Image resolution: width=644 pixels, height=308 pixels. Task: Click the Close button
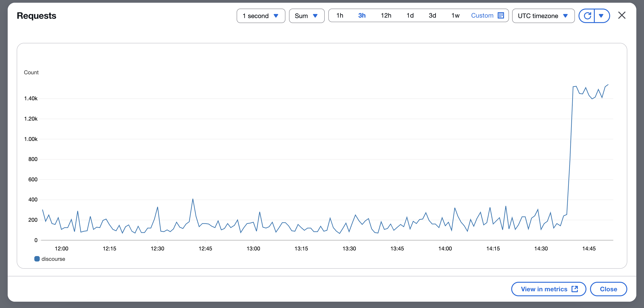click(x=608, y=289)
